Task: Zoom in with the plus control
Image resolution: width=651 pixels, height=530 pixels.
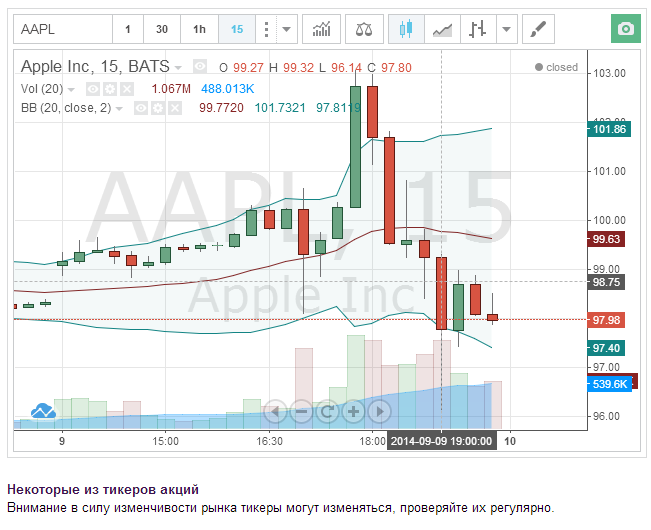Action: click(353, 412)
